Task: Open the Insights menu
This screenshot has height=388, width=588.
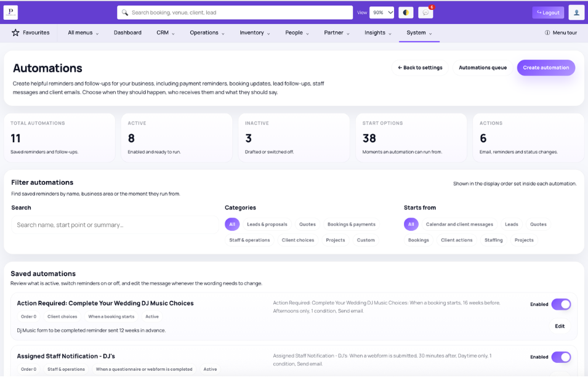Action: coord(378,33)
